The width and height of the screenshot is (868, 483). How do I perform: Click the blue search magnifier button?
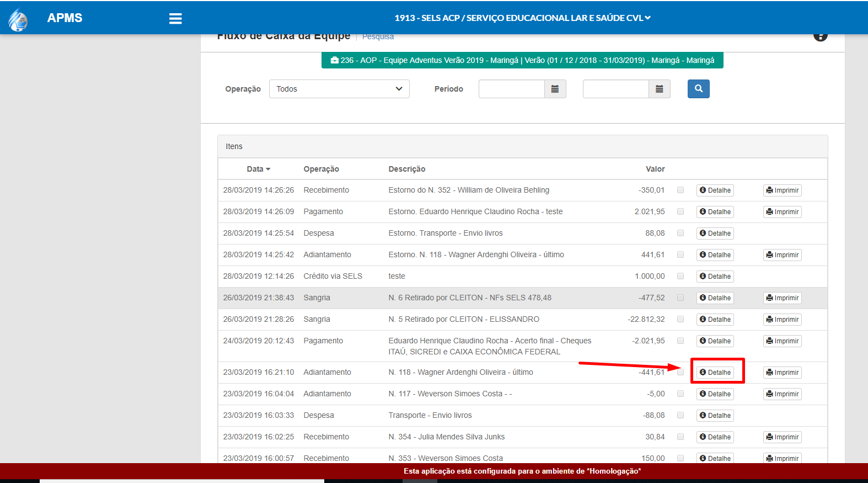[x=699, y=89]
